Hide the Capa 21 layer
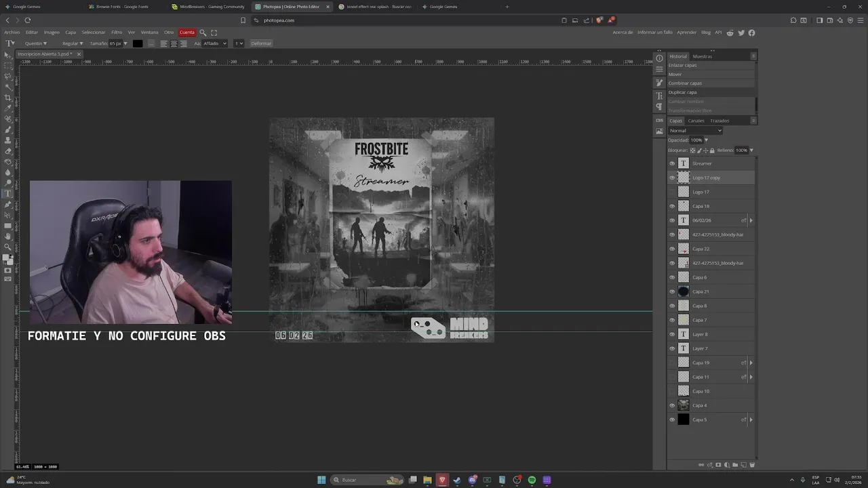The width and height of the screenshot is (868, 488). coord(672,291)
